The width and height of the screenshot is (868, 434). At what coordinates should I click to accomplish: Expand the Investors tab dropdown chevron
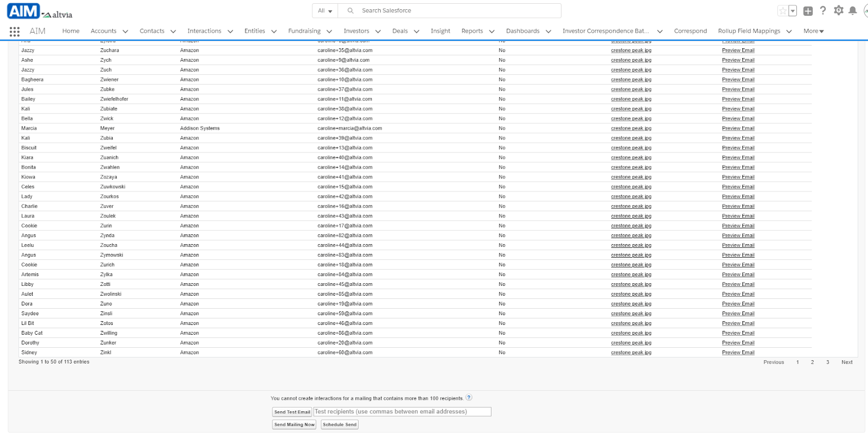point(378,31)
